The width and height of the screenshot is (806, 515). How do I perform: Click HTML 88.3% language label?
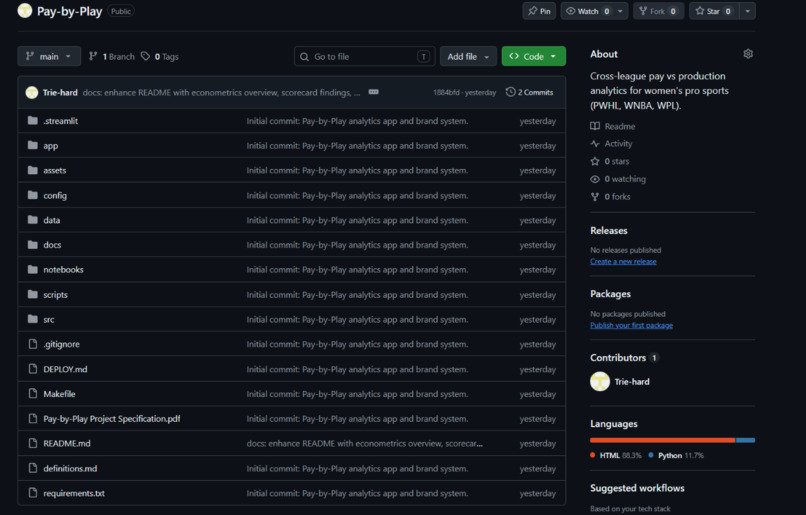(616, 455)
